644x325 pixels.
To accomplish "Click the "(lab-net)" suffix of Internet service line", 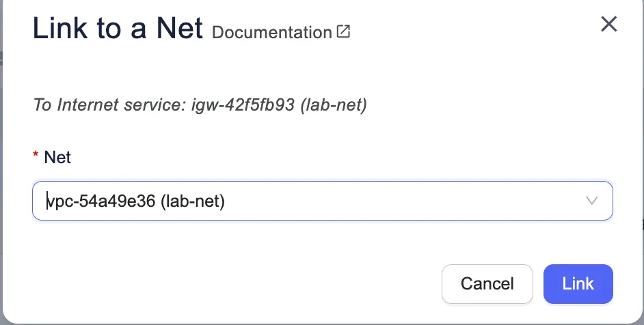I will click(x=334, y=106).
